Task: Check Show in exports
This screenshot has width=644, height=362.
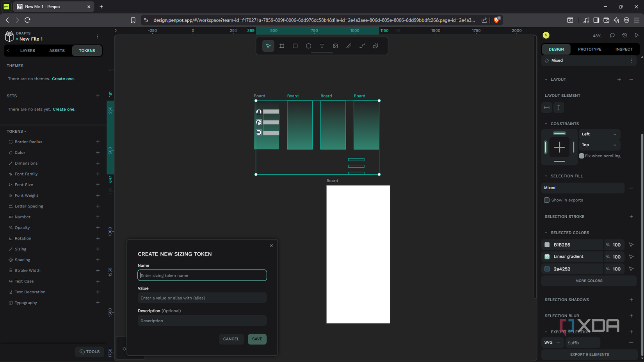Action: click(547, 200)
